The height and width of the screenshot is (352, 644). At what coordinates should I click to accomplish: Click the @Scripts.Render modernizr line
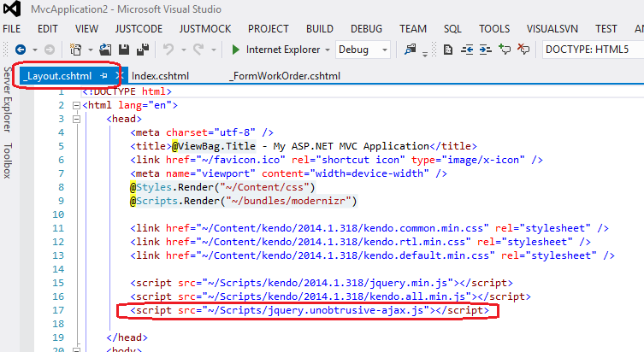pos(244,201)
